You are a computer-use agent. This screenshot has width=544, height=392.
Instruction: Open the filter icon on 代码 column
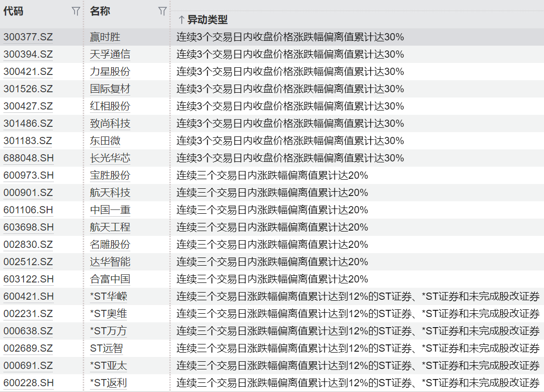tap(76, 12)
